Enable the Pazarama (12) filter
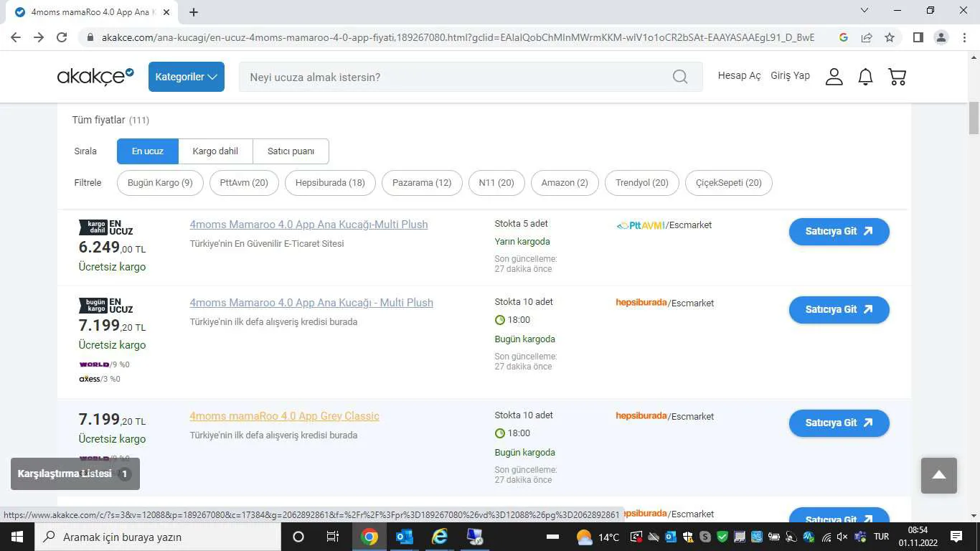 422,183
